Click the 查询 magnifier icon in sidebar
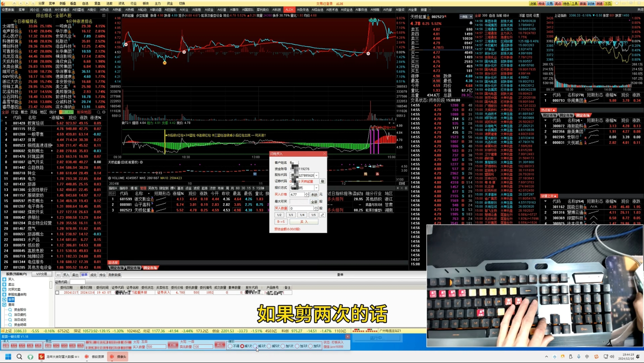This screenshot has height=363, width=644. [4, 305]
